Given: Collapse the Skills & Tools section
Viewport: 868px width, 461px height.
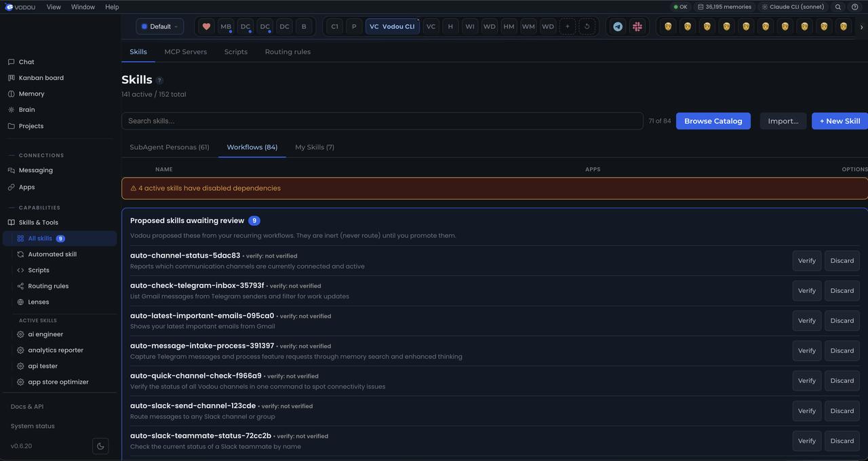Looking at the screenshot, I should [x=38, y=222].
